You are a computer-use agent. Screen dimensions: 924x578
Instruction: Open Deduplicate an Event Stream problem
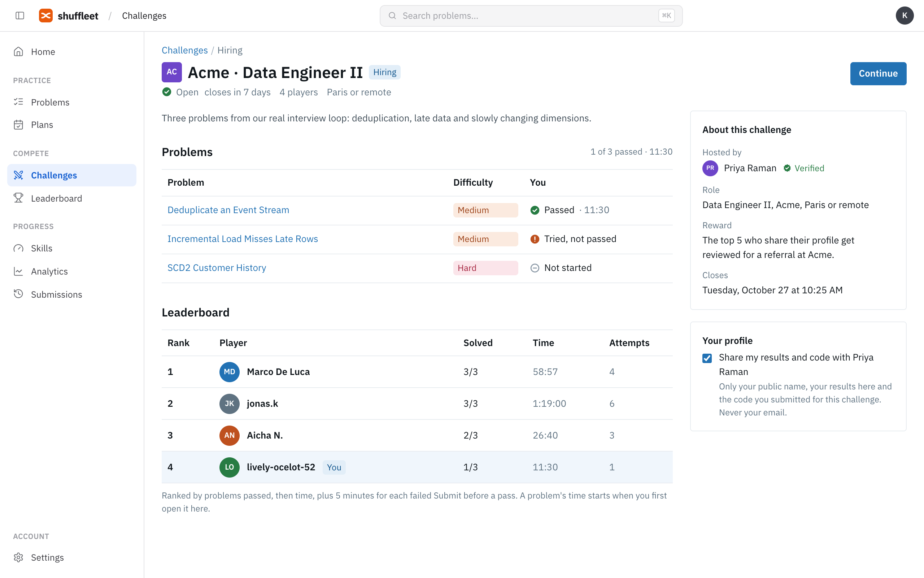pyautogui.click(x=228, y=210)
